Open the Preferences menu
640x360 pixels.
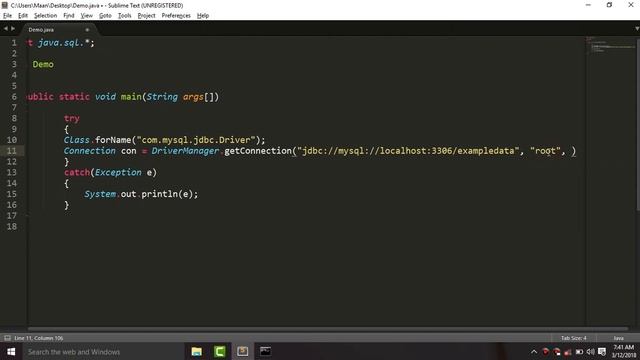point(176,16)
